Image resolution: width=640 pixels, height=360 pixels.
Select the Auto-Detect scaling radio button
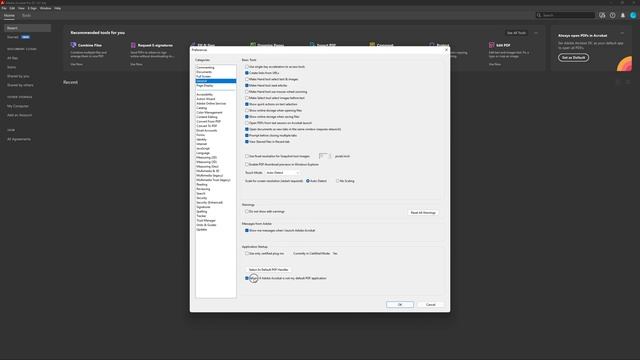308,181
